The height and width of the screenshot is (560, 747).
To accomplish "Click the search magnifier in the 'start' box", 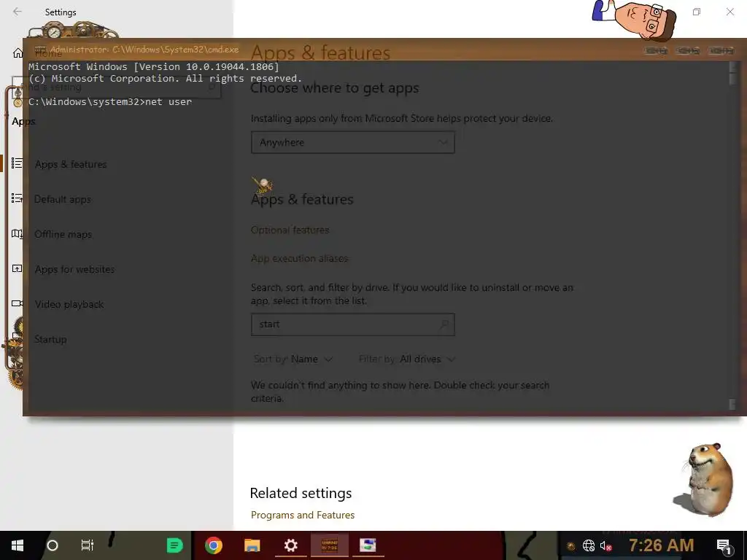I will click(444, 324).
